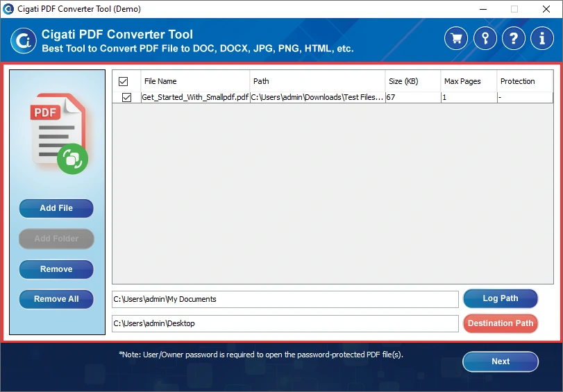The height and width of the screenshot is (392, 563).
Task: Click the key activation icon
Action: 485,38
